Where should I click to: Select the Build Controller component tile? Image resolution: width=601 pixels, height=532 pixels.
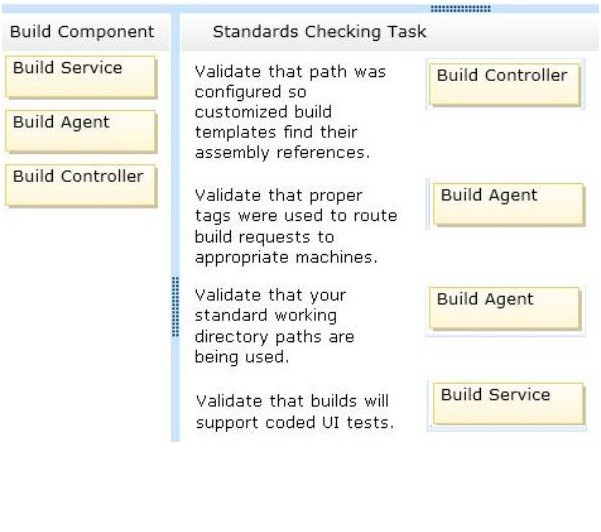point(81,186)
